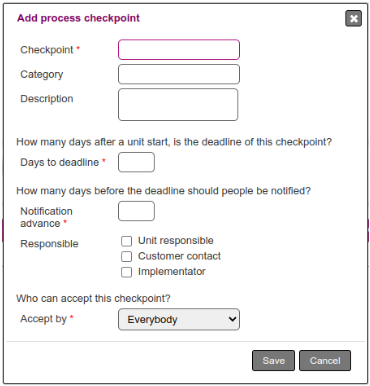Tick the Unit responsible checkbox

(126, 241)
